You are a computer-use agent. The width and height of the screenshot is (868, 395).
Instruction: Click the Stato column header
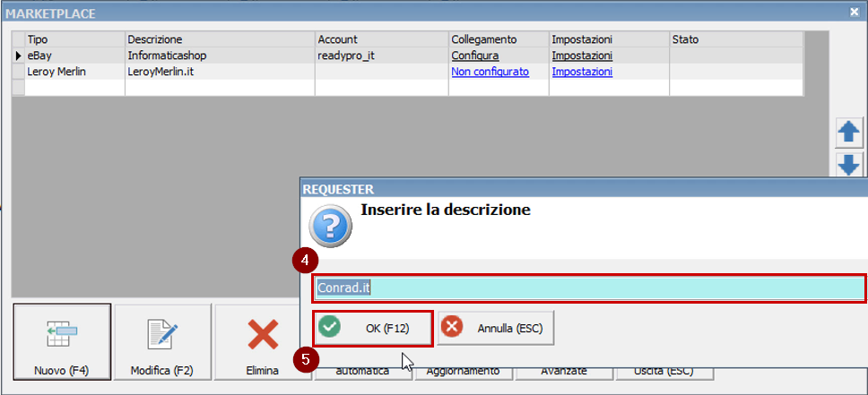(736, 39)
